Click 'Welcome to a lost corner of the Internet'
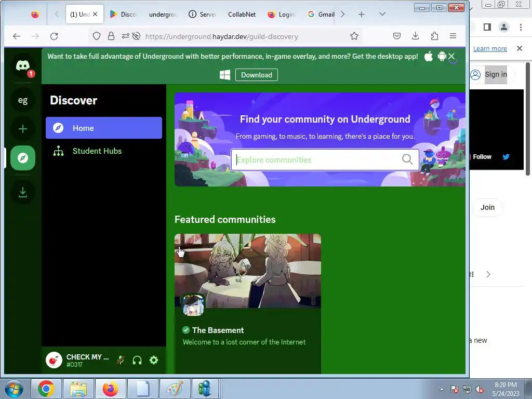 pos(244,342)
